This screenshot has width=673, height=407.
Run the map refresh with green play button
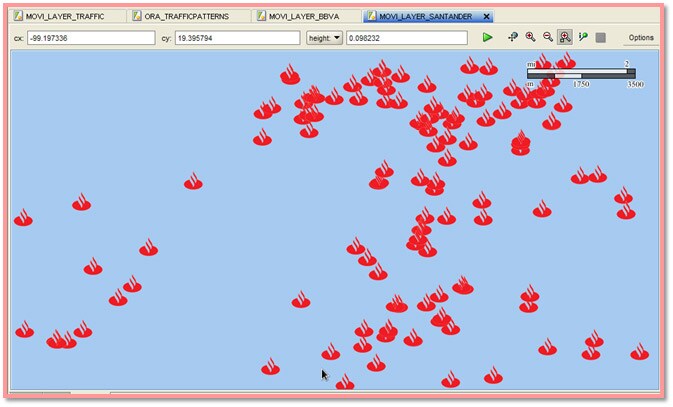(487, 37)
